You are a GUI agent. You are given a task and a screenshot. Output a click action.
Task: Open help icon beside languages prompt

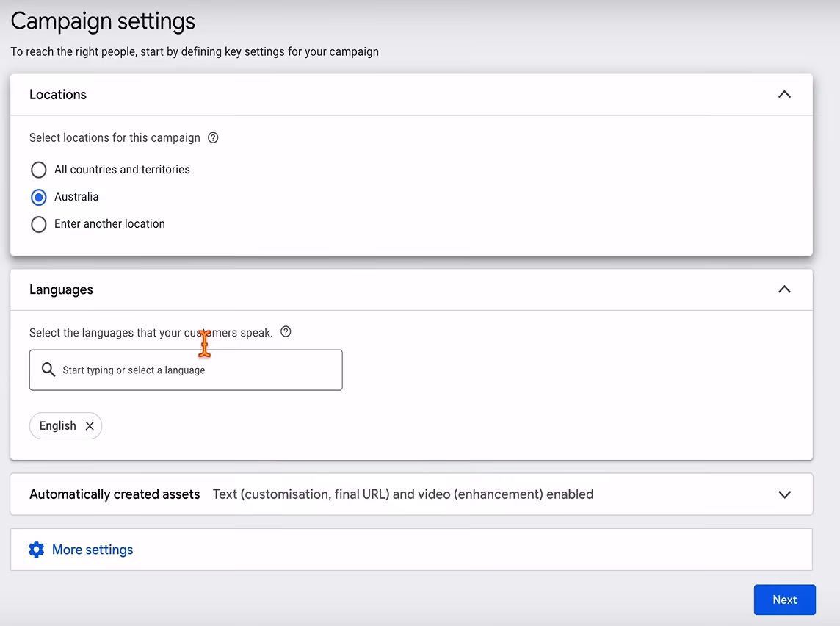(286, 332)
